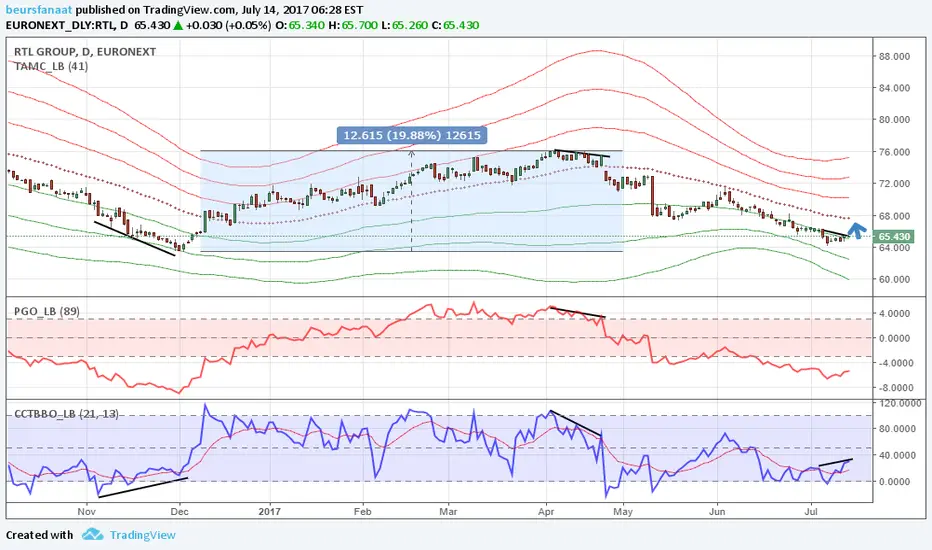Click the 2017 date axis label
932x550 pixels.
(x=270, y=511)
